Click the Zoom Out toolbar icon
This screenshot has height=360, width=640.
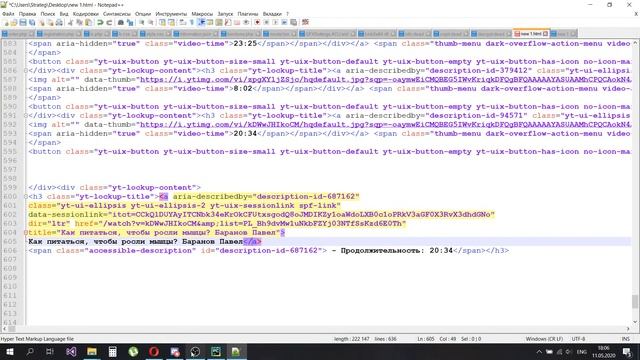(x=151, y=22)
